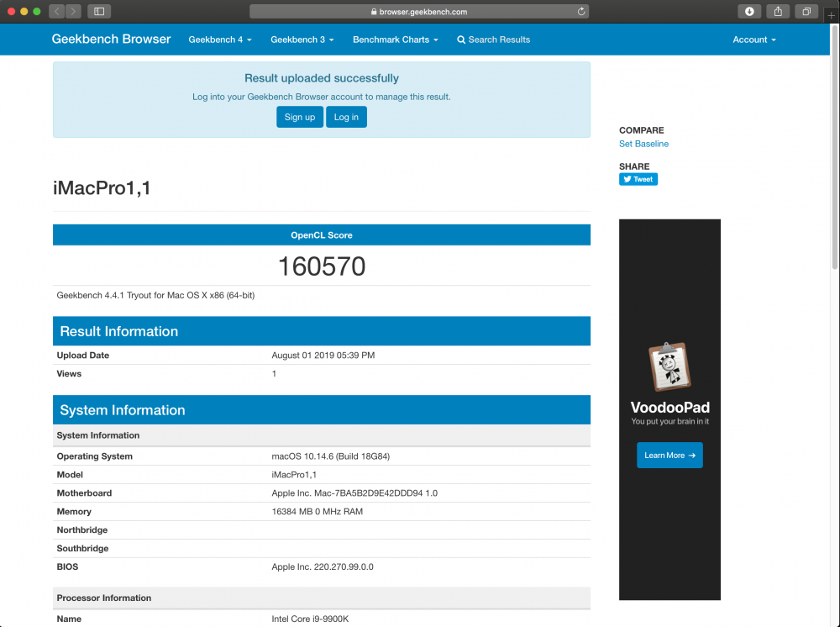The height and width of the screenshot is (627, 840).
Task: Toggle the Safari sidebar button
Action: [x=99, y=11]
